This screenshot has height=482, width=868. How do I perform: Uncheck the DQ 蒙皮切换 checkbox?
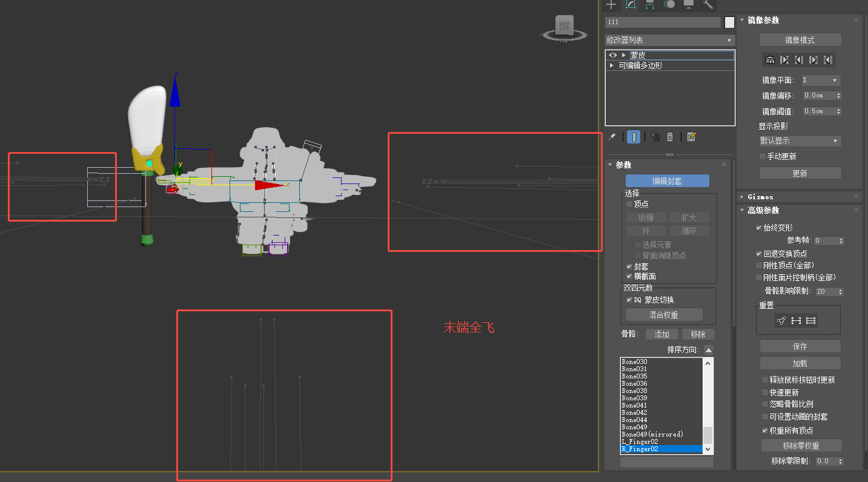(629, 300)
